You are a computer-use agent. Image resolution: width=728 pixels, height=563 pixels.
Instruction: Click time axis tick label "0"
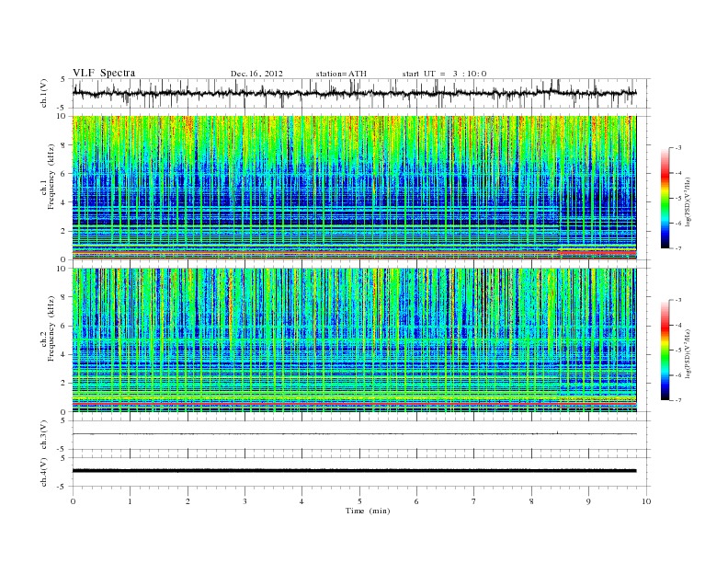(73, 501)
